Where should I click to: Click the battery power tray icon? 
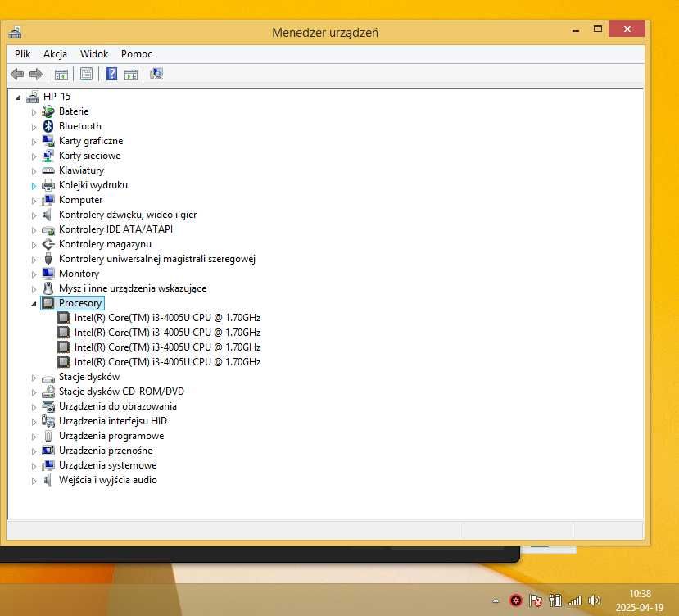(555, 600)
